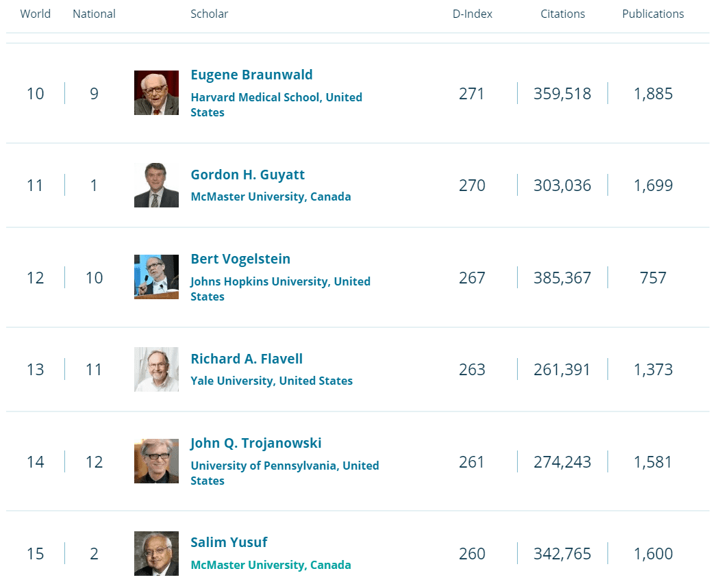The width and height of the screenshot is (728, 584).
Task: Click the Scholar column header
Action: tap(209, 14)
